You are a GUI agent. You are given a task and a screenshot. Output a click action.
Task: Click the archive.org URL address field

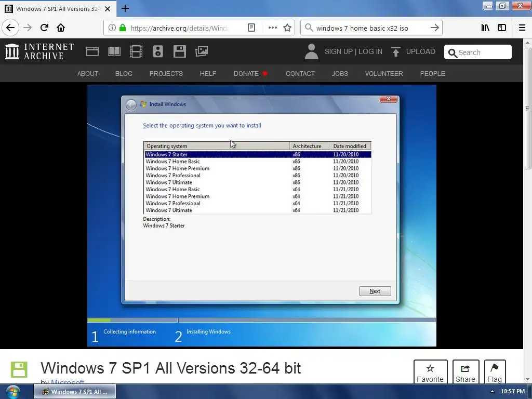179,28
